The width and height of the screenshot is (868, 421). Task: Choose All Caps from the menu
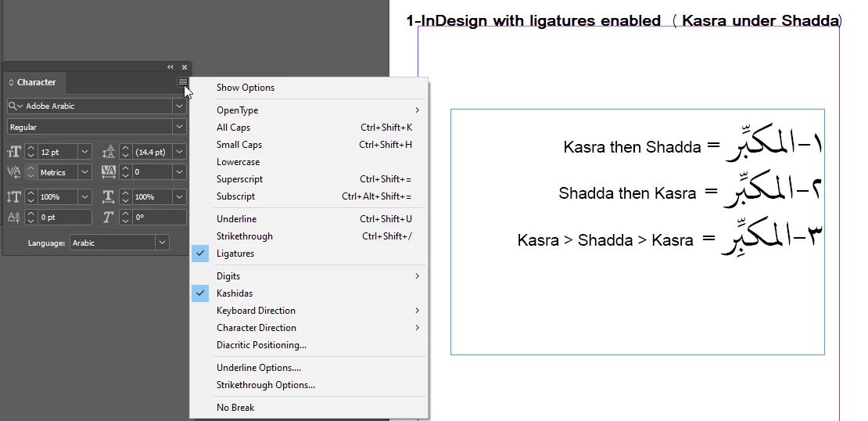pos(309,128)
